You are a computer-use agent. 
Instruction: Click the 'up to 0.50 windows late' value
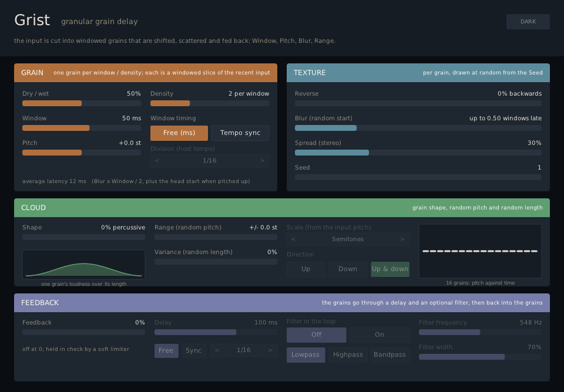(x=505, y=118)
